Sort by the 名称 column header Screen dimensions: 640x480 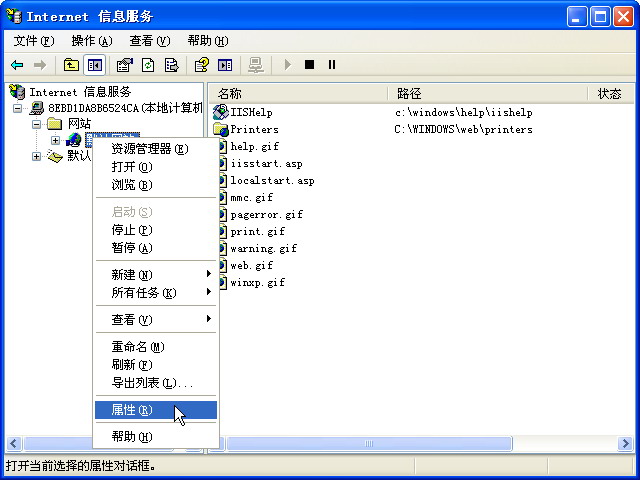coord(298,94)
